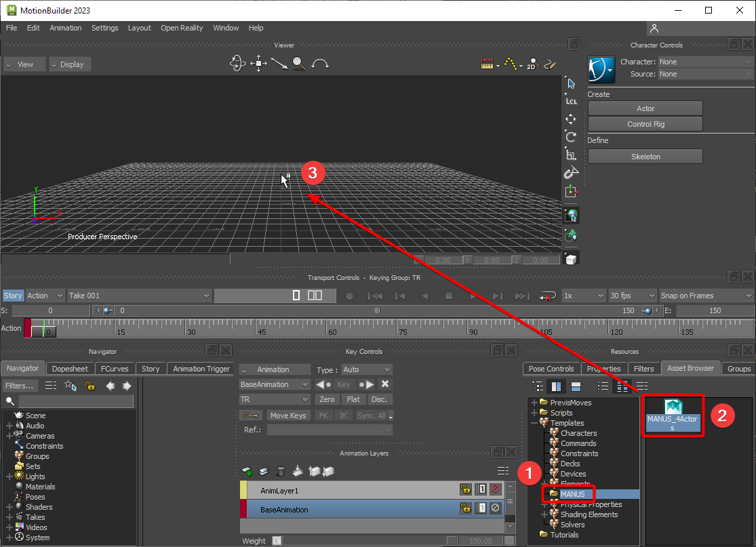Select the viewer Orbit camera tool
The height and width of the screenshot is (547, 756).
(x=237, y=64)
